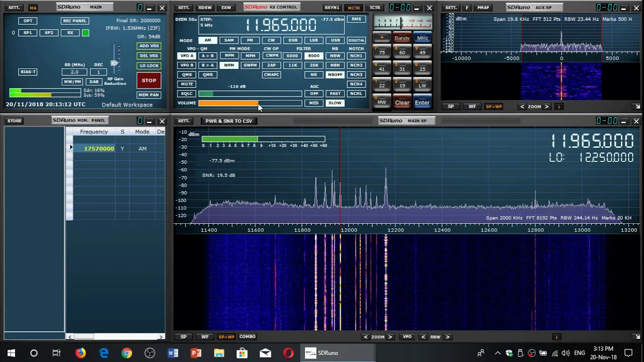644x362 pixels.
Task: Open SR (MHz) 2.0 sample rate selector
Action: (x=74, y=72)
